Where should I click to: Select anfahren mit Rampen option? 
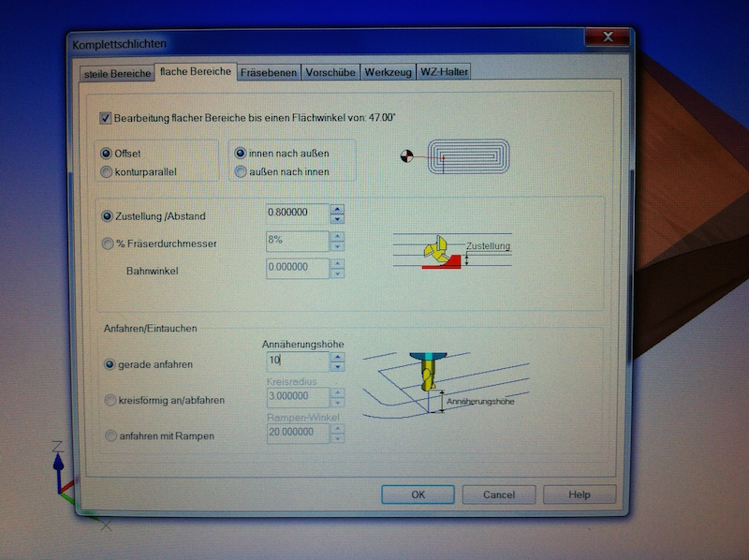coord(110,435)
